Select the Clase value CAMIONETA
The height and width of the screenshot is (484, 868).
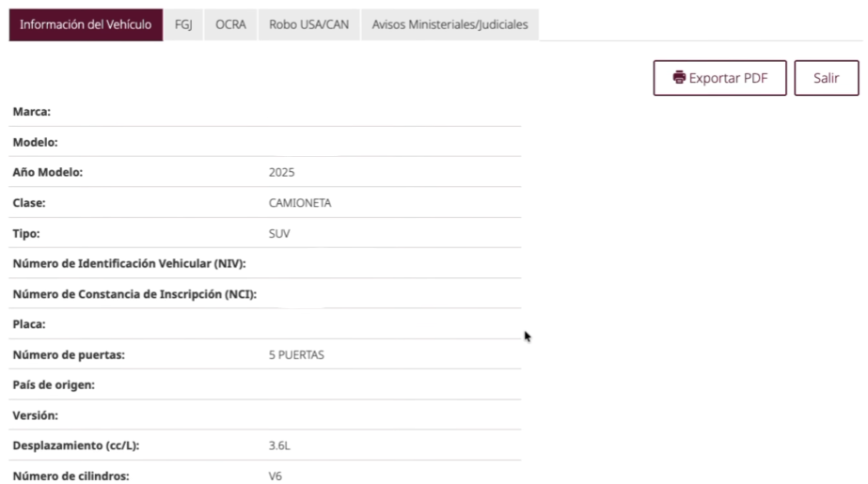300,203
